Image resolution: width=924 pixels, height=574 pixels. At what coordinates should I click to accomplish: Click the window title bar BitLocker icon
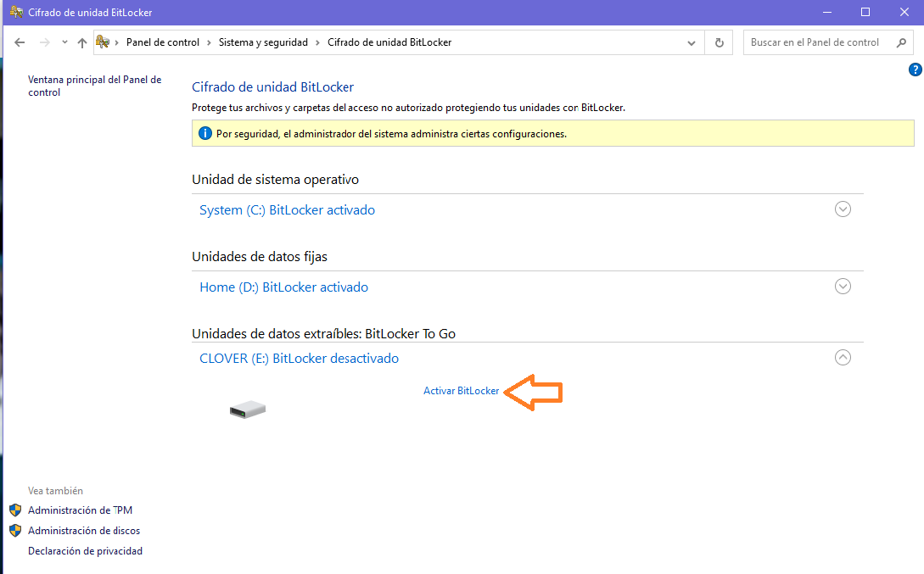click(16, 12)
